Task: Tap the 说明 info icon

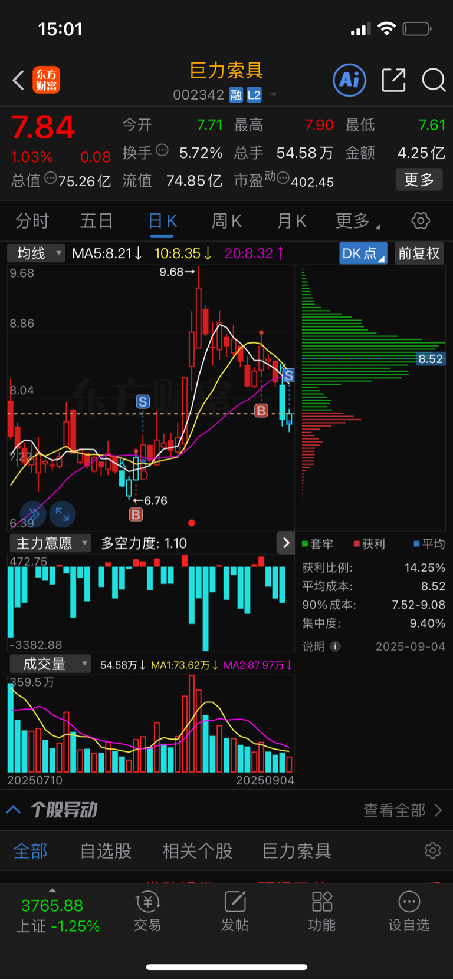Action: pos(335,646)
